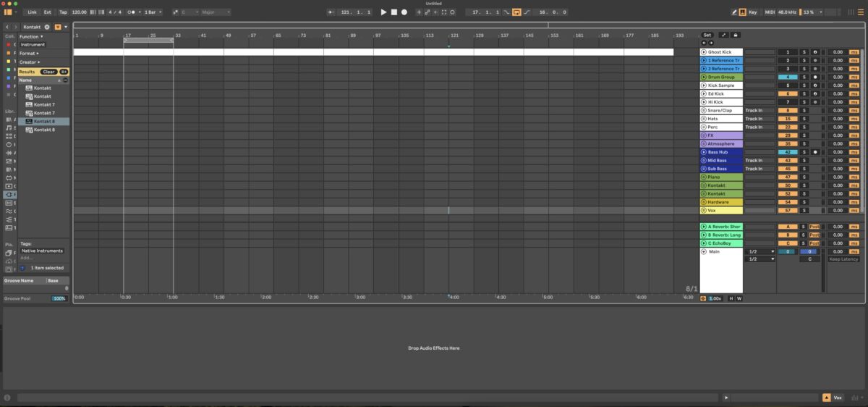The image size is (868, 407).
Task: Toggle track width W button
Action: [x=739, y=298]
